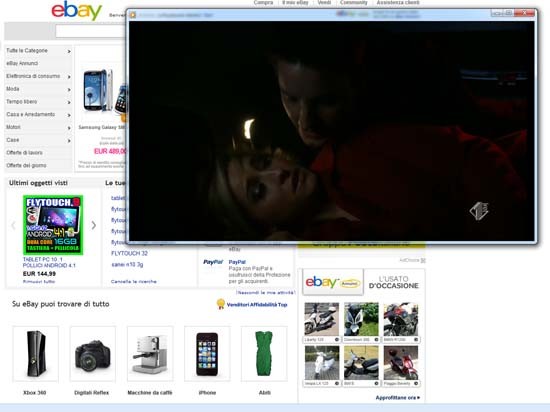Viewport: 550px width, 412px height.
Task: Click Approfittane ora link in the ad
Action: pos(398,398)
